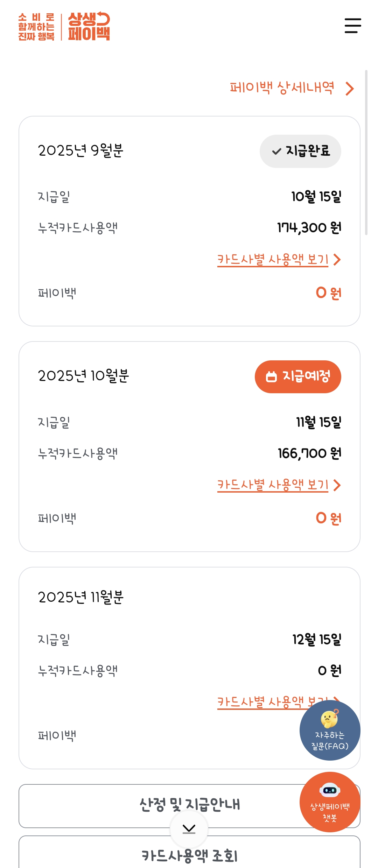Viewport: 378px width, 868px height.
Task: Click the chevron next to 페이백 상세내역
Action: pyautogui.click(x=350, y=89)
